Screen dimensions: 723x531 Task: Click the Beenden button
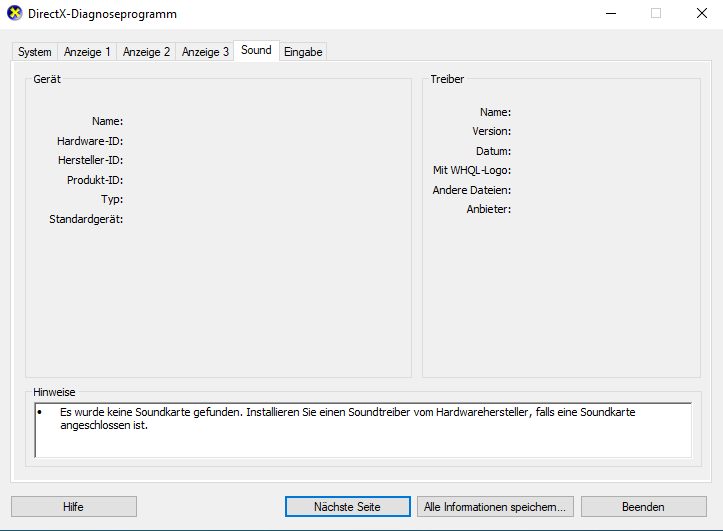click(644, 507)
